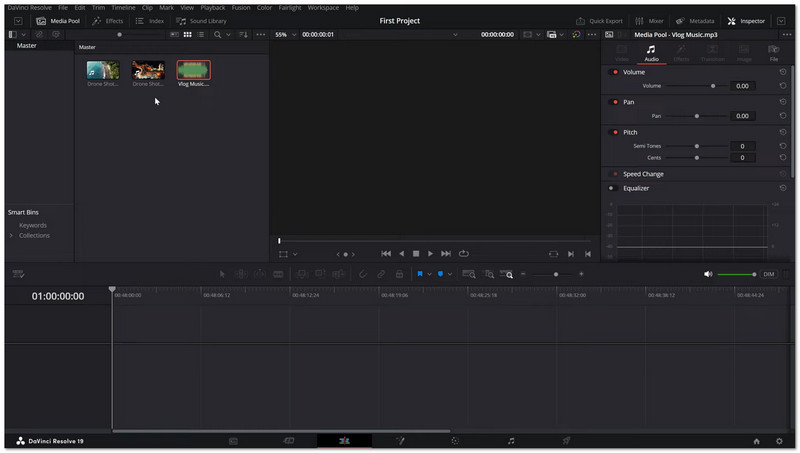Screen dimensions: 800x453
Task: Mute audio with speaker icon
Action: tap(708, 274)
